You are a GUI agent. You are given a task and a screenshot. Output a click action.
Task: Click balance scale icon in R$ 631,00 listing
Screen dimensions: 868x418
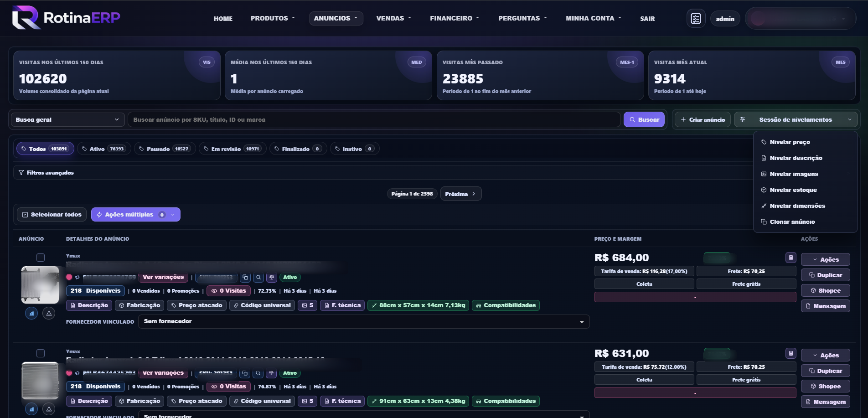[x=272, y=373]
